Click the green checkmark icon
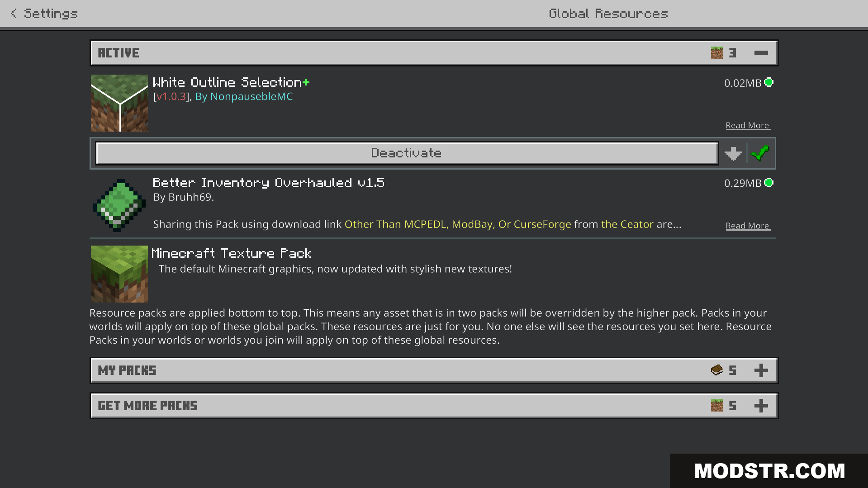Image resolution: width=868 pixels, height=488 pixels. (x=761, y=153)
